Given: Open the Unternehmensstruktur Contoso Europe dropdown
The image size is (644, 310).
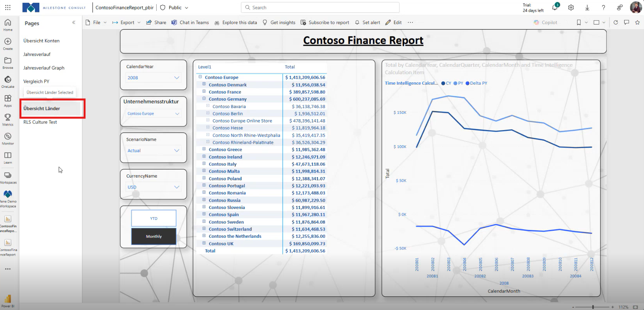Looking at the screenshot, I should coord(154,113).
